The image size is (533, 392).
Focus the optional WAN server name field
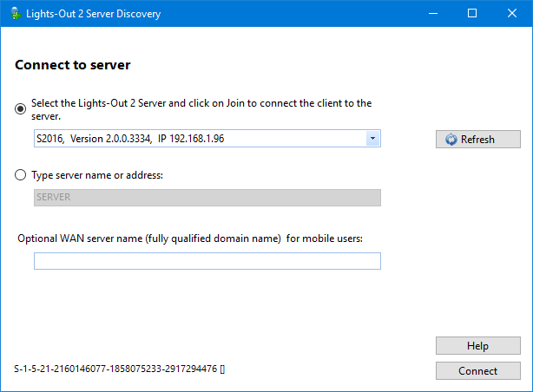[207, 261]
